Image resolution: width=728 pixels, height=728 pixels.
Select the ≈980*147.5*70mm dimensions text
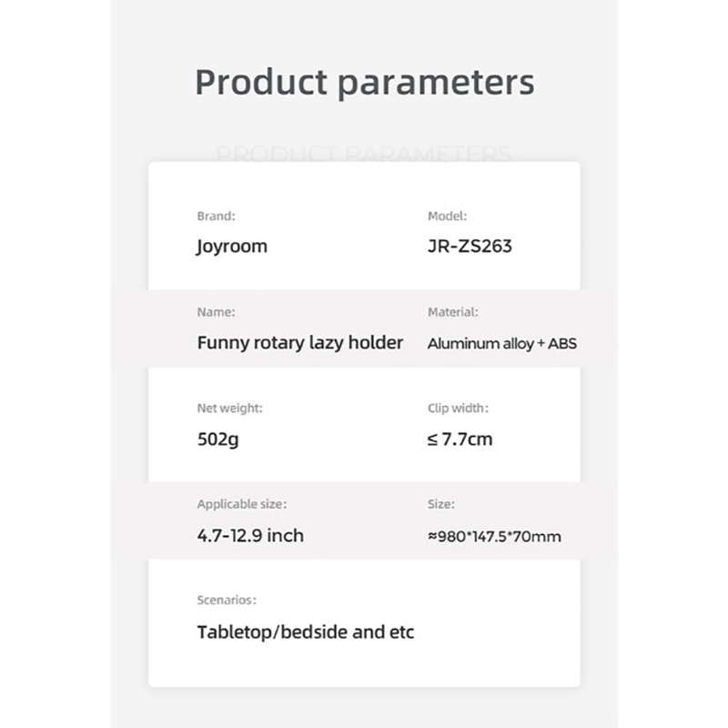pyautogui.click(x=494, y=536)
